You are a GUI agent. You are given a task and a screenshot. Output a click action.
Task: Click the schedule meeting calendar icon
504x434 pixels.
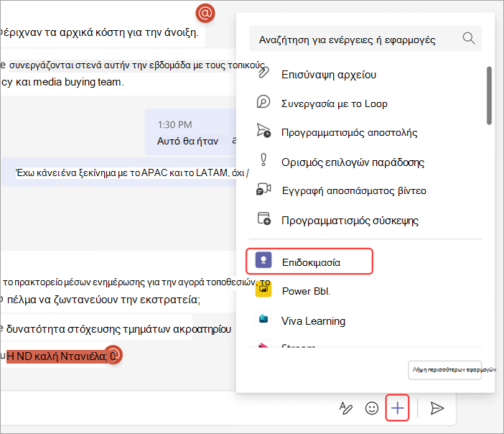coord(263,218)
